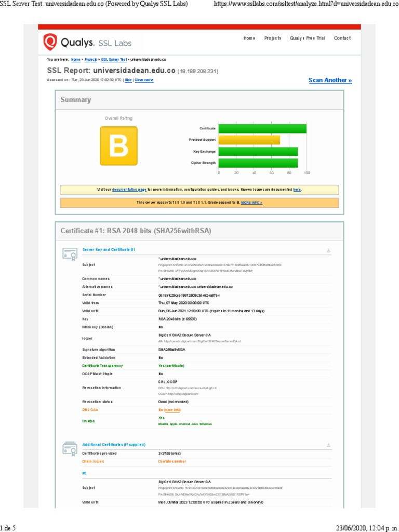Click the Additional Certificates stack icon
The width and height of the screenshot is (399, 532).
tap(70, 448)
